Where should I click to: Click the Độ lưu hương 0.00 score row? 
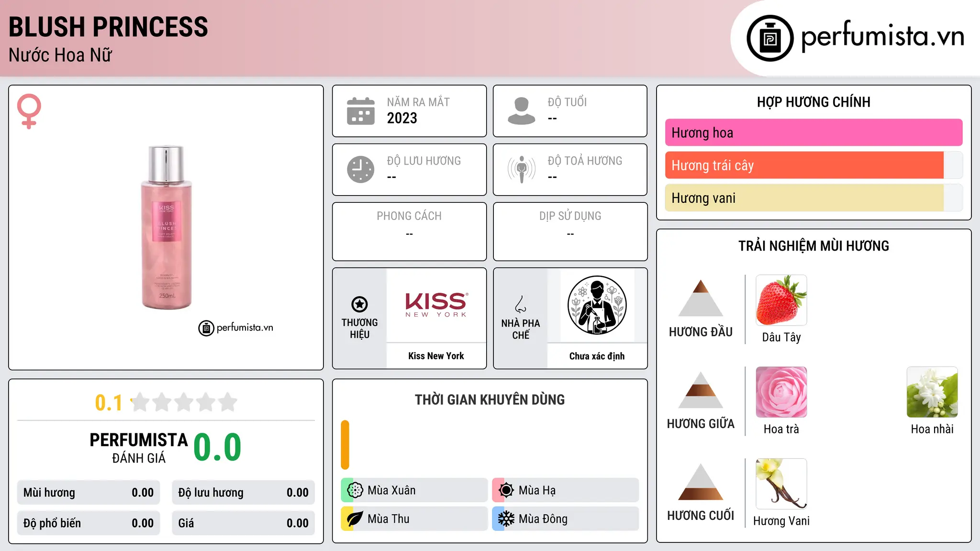243,493
